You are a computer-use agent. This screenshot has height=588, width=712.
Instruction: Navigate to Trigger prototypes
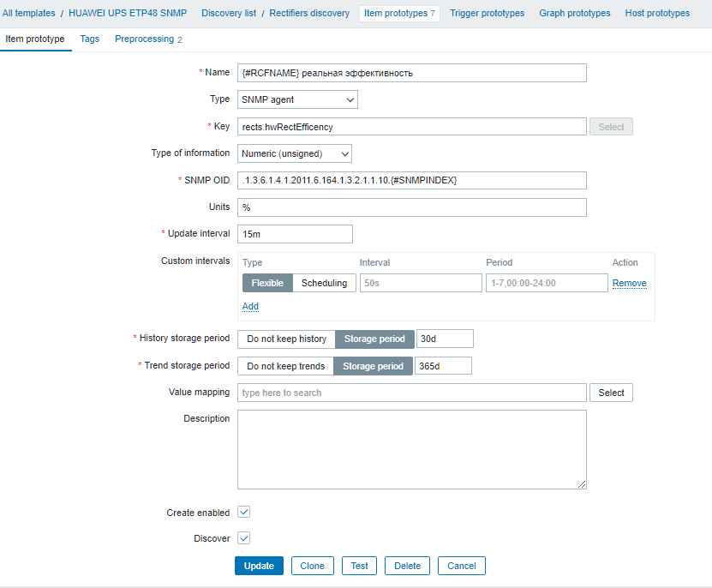click(x=487, y=13)
